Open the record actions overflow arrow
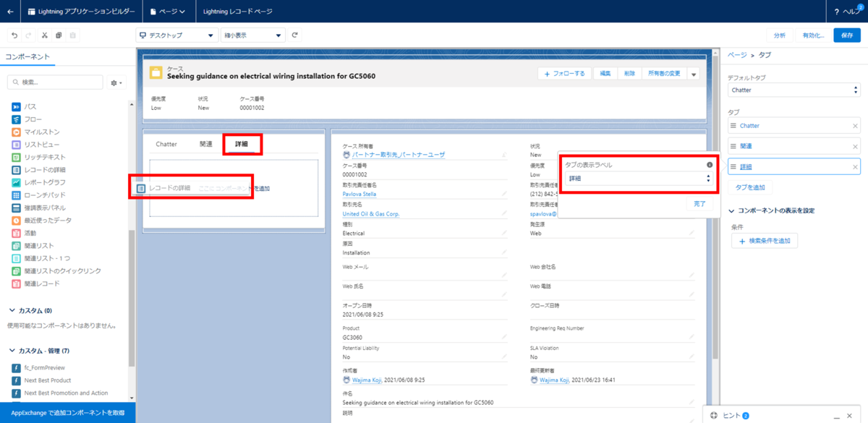Image resolution: width=868 pixels, height=423 pixels. click(694, 74)
